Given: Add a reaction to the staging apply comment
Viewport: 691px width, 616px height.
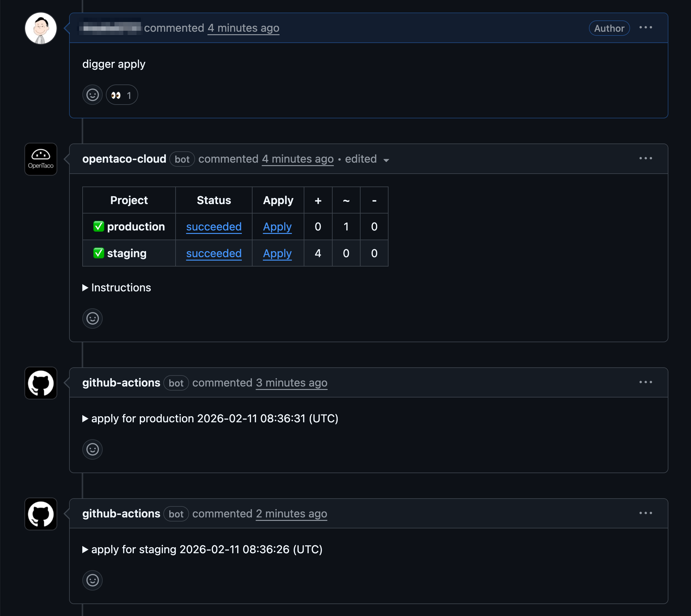Looking at the screenshot, I should tap(92, 580).
